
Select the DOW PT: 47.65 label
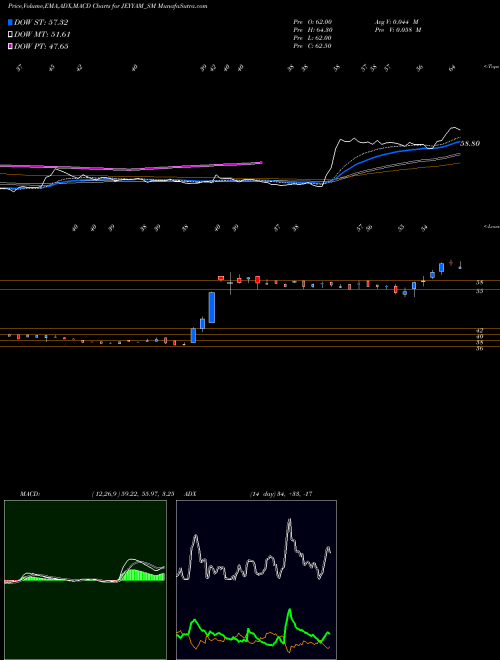[x=41, y=46]
